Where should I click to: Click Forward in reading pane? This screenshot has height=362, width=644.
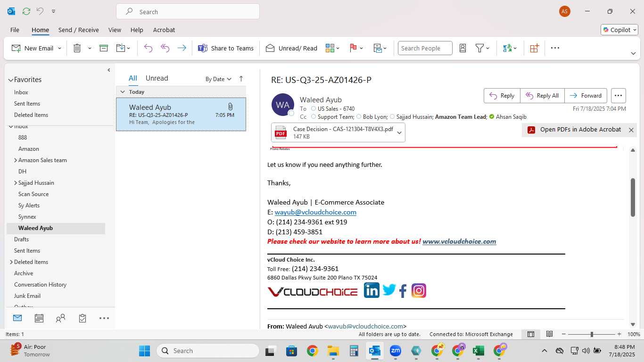[x=586, y=96]
